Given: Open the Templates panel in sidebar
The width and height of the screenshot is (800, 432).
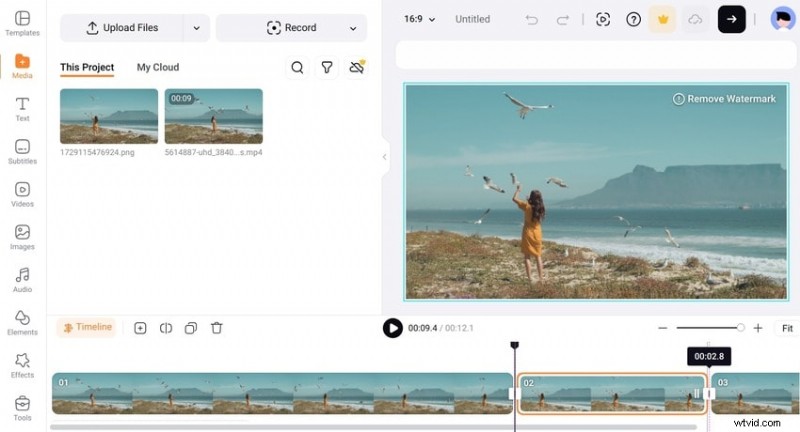Looking at the screenshot, I should click(22, 23).
